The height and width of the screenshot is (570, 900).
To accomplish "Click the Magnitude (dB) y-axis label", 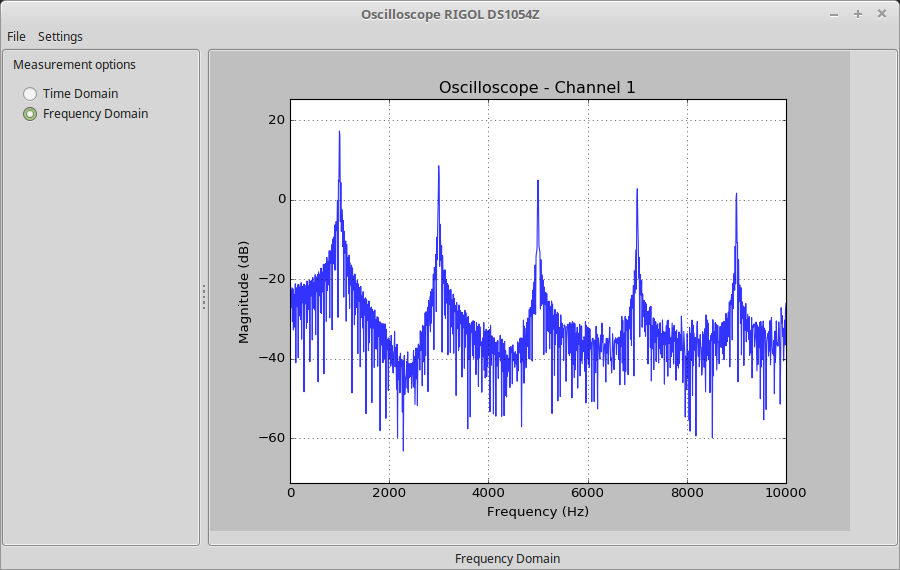I will [243, 292].
